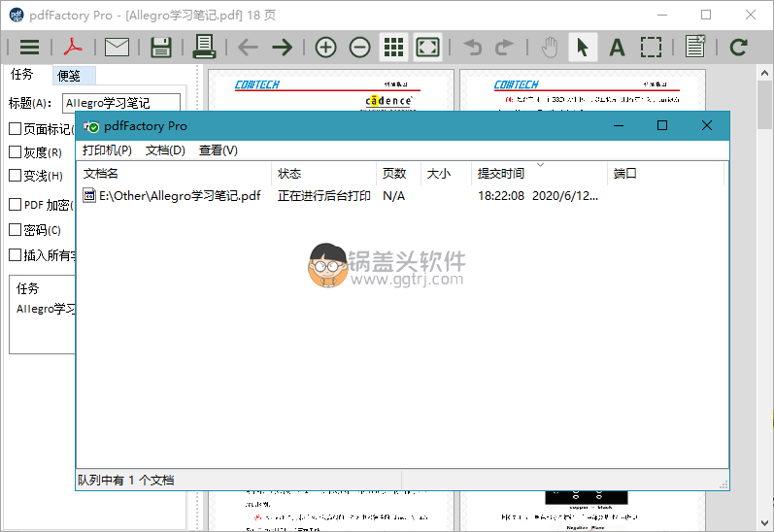The image size is (774, 532).
Task: Select Allegro学习 item in task list
Action: 46,309
